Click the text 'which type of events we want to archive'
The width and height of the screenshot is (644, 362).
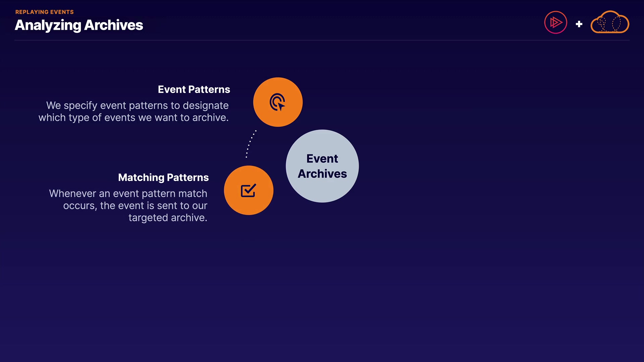[133, 118]
